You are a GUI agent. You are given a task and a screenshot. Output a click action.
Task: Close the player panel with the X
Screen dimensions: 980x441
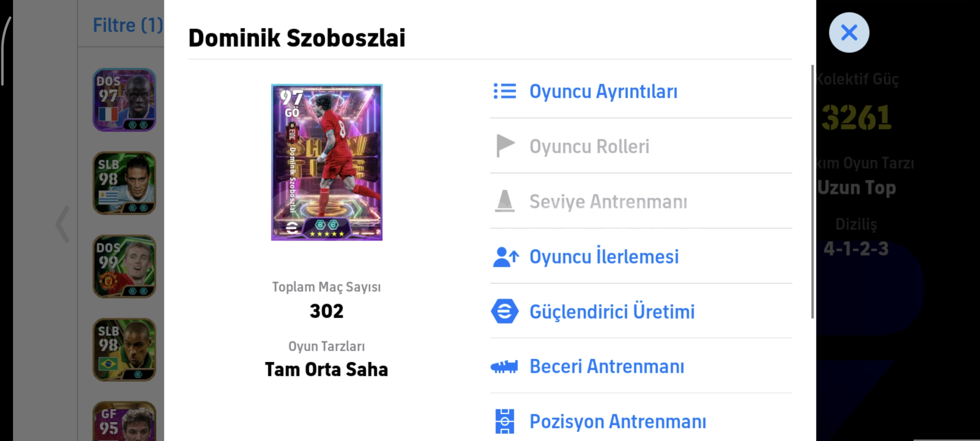(x=849, y=33)
